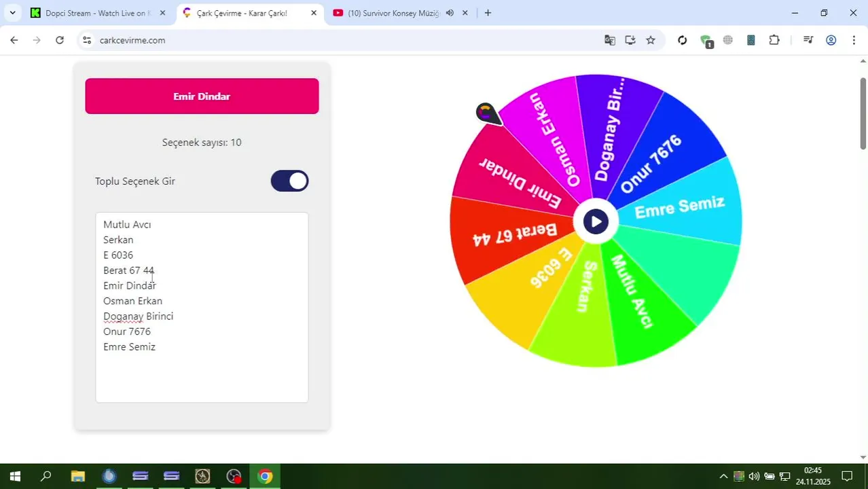This screenshot has height=489, width=868.
Task: Close the Çark Çevirme tab
Action: pyautogui.click(x=314, y=13)
